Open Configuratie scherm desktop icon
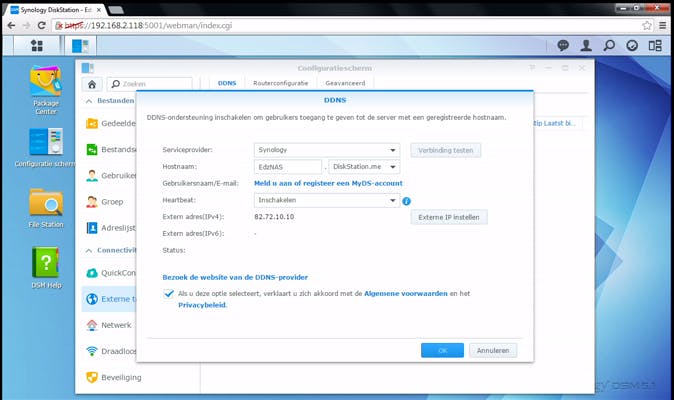 46,147
